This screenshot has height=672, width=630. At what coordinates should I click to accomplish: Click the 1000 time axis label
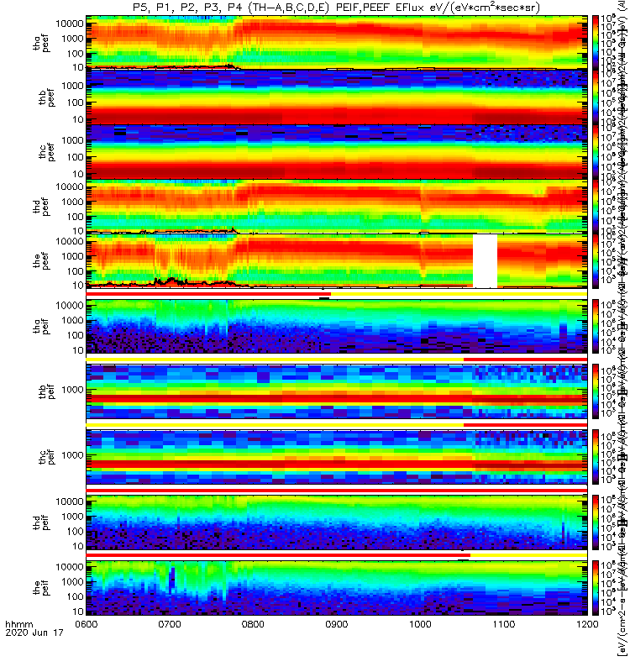pos(421,624)
